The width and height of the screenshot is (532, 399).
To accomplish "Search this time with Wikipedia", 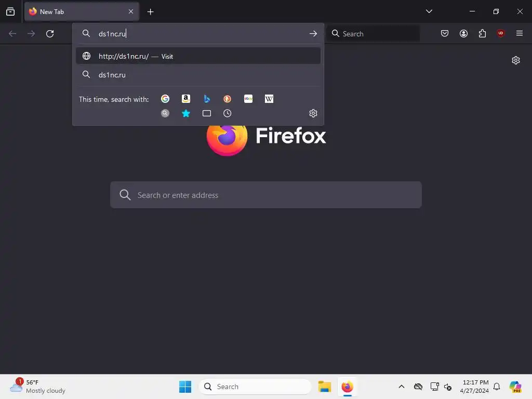I will [x=269, y=99].
